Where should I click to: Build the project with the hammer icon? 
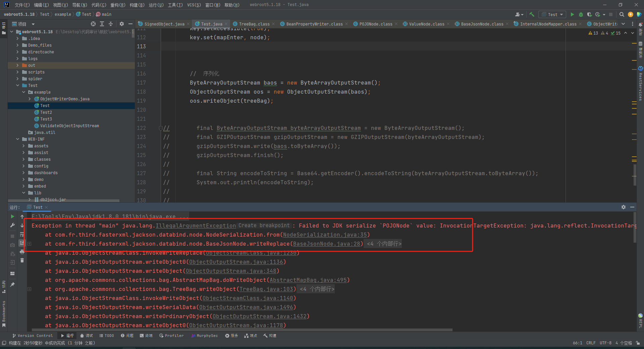532,14
